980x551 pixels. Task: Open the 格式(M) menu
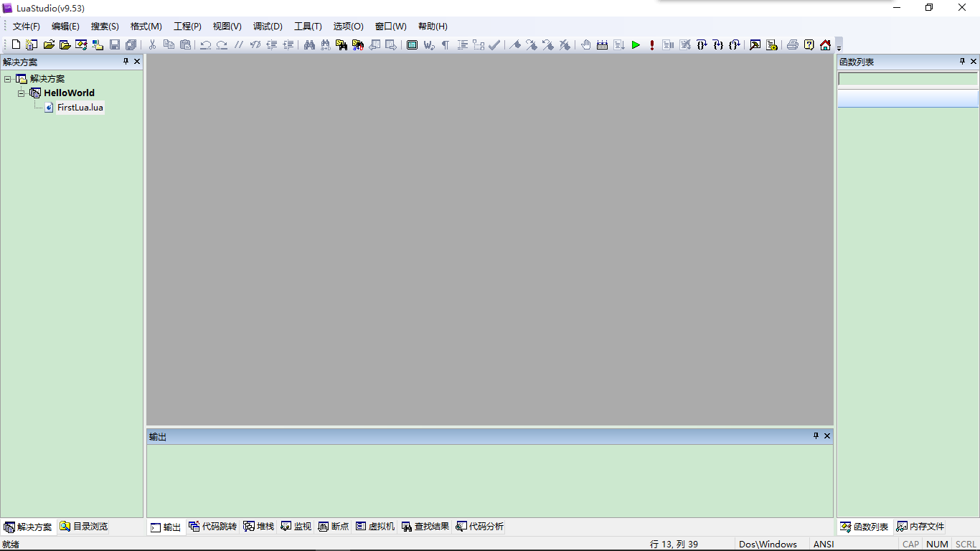pyautogui.click(x=146, y=27)
